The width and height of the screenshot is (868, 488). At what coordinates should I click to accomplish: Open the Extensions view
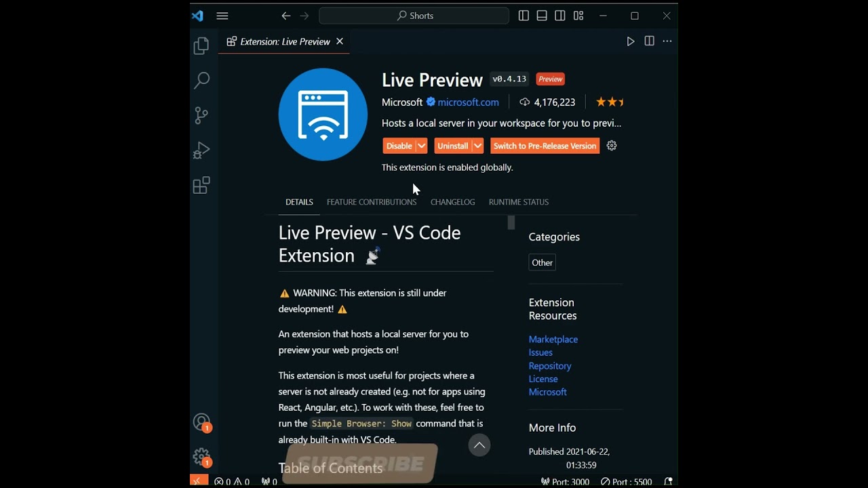[x=201, y=186]
